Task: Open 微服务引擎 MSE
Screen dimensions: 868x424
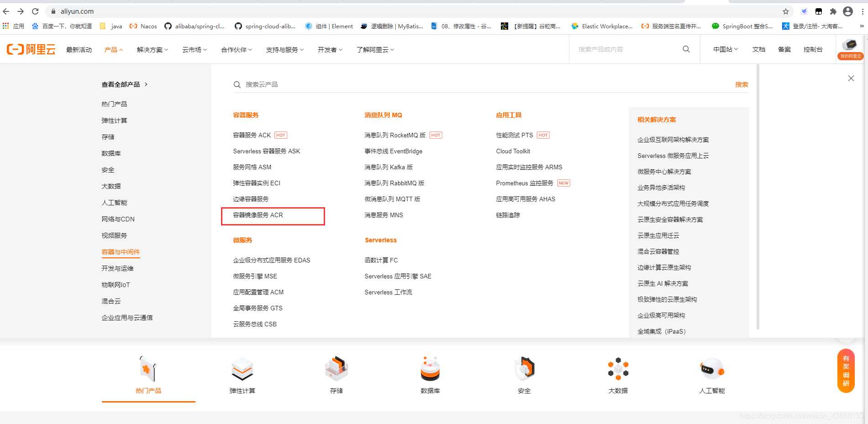Action: pos(255,276)
